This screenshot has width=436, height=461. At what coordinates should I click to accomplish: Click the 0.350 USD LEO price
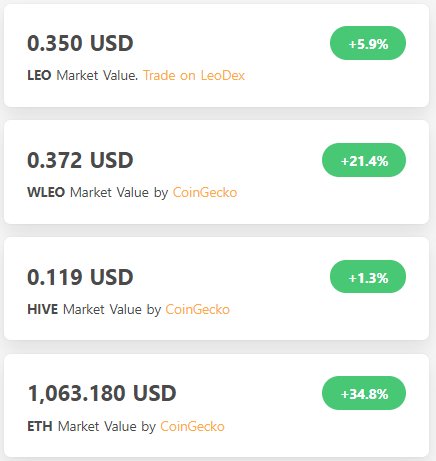80,43
